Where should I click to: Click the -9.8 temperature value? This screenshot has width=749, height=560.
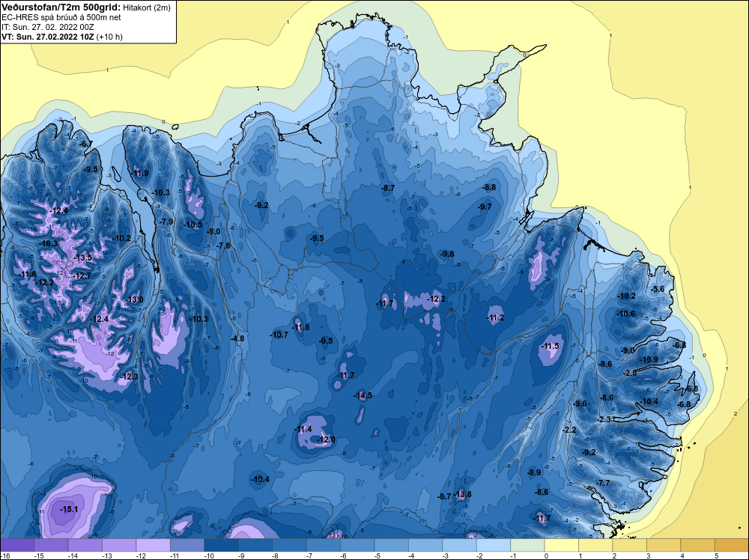[447, 254]
